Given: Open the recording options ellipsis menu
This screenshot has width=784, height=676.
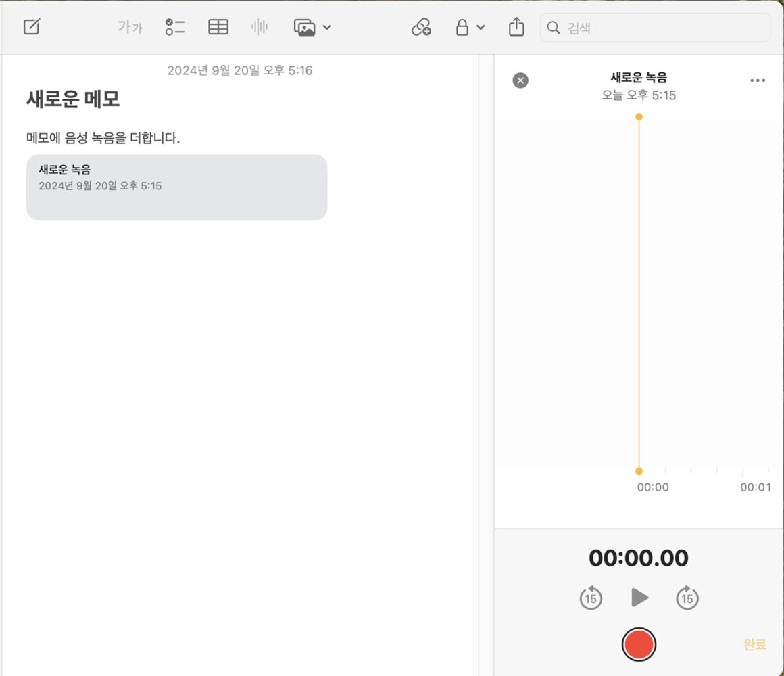Looking at the screenshot, I should pos(757,80).
